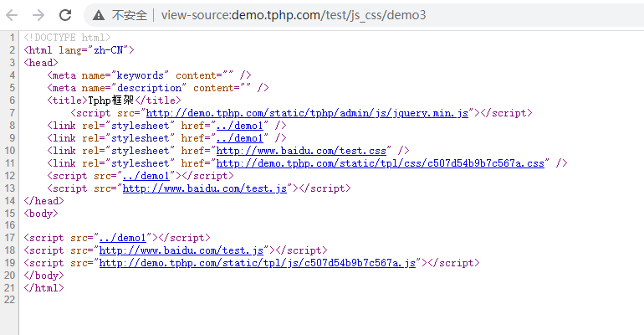Click the meta name="keywords" line
Image resolution: width=644 pixels, height=335 pixels.
click(149, 75)
